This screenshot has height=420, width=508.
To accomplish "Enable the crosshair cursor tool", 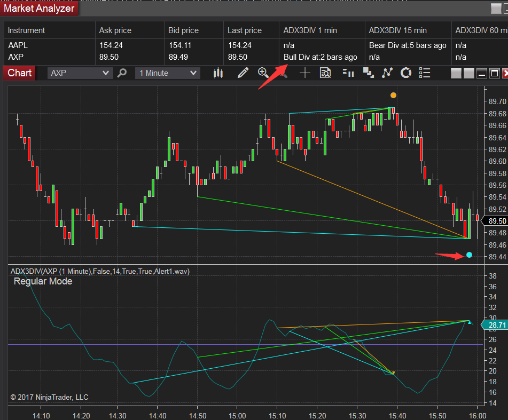I will click(304, 73).
